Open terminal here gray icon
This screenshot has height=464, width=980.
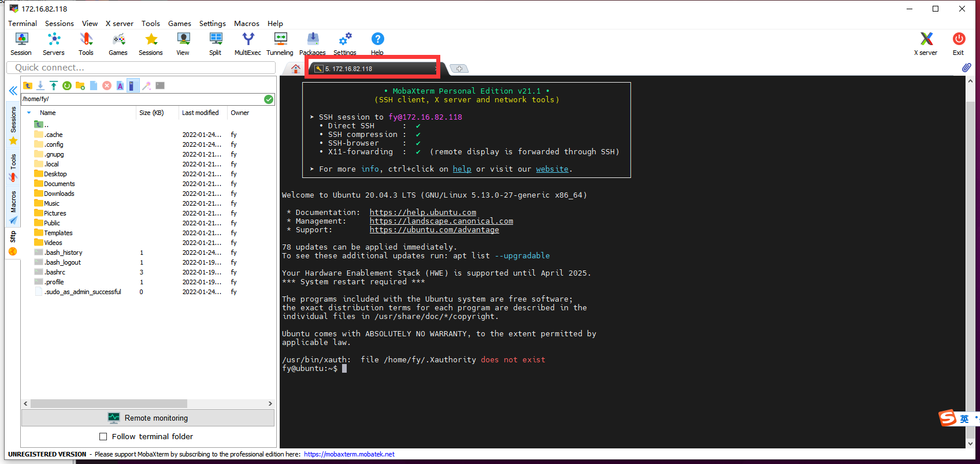pyautogui.click(x=160, y=86)
